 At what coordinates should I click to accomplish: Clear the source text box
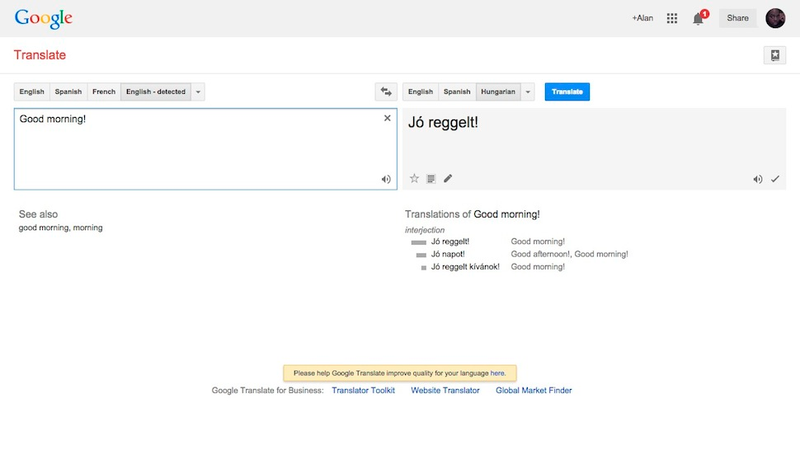tap(387, 118)
